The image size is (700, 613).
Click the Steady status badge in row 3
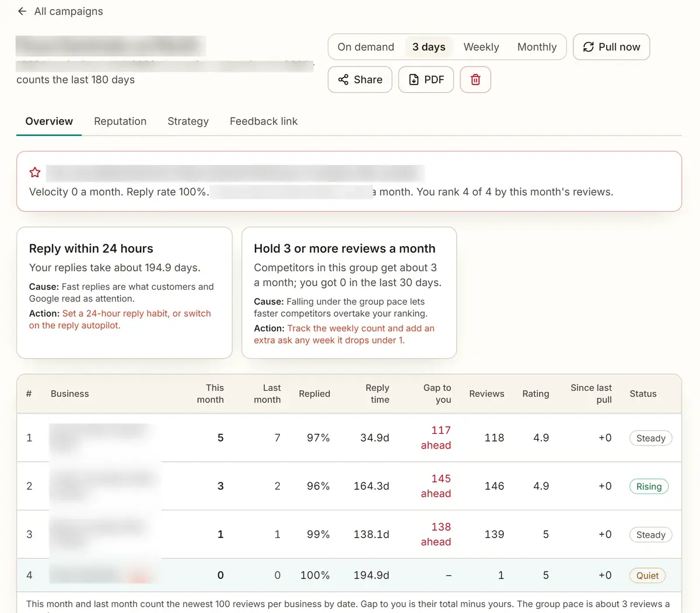click(650, 535)
